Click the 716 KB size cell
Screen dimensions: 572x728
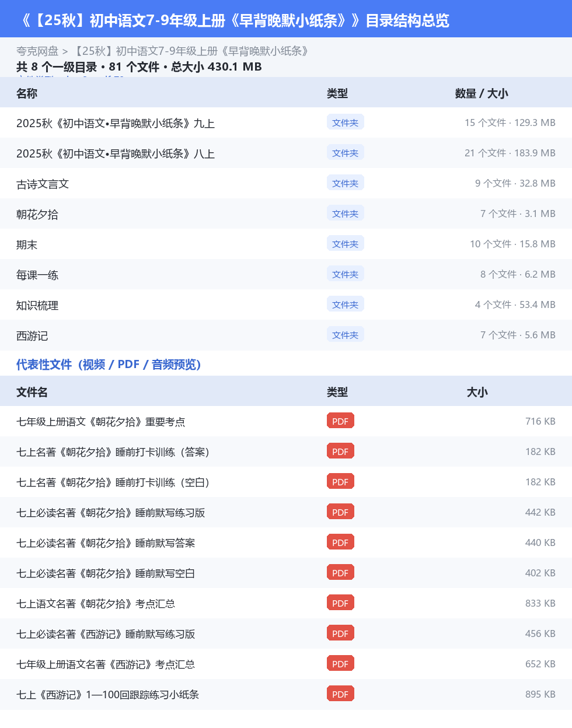(x=540, y=421)
